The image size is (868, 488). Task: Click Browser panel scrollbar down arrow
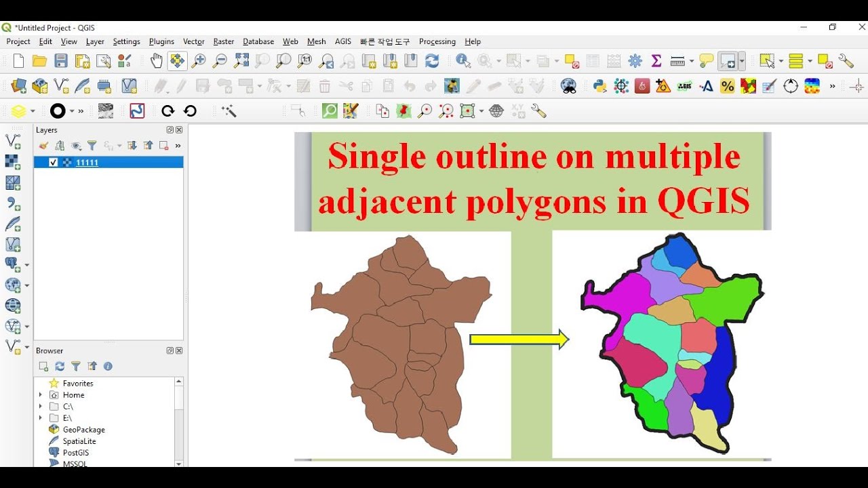click(179, 464)
